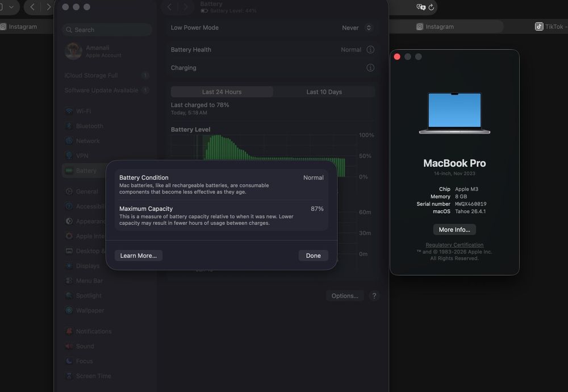
Task: Open Screen Time settings in sidebar
Action: [107, 376]
